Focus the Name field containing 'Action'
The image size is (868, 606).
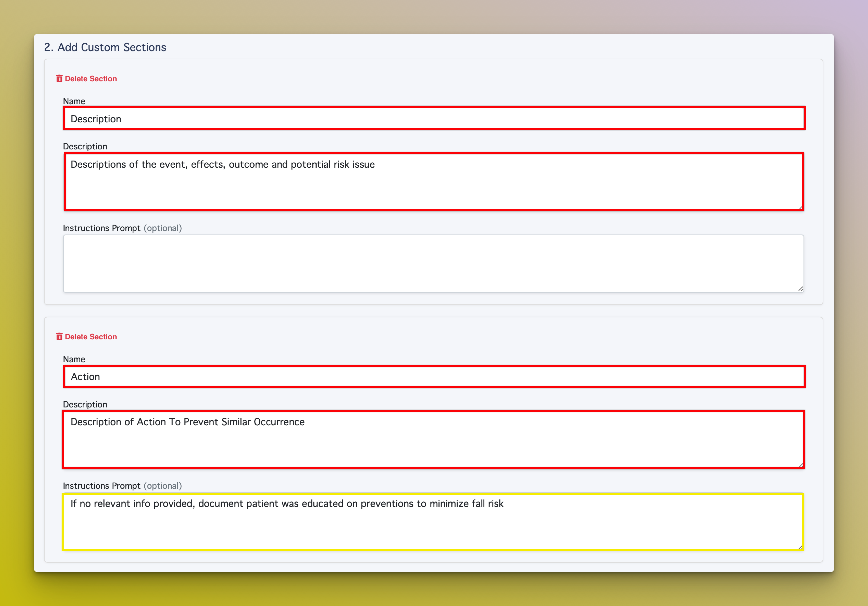pos(434,377)
